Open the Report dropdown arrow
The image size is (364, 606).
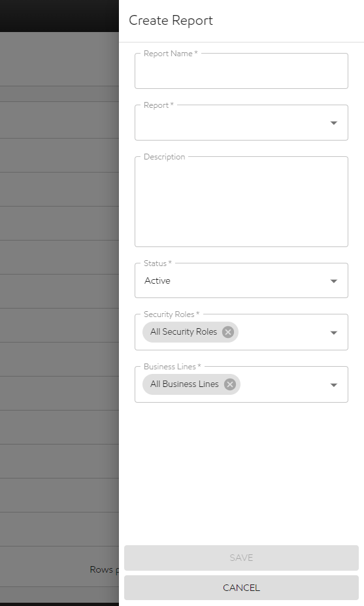pos(334,123)
